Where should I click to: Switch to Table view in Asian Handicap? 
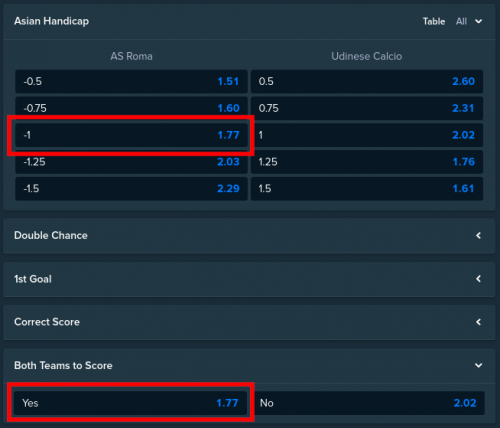tap(434, 21)
